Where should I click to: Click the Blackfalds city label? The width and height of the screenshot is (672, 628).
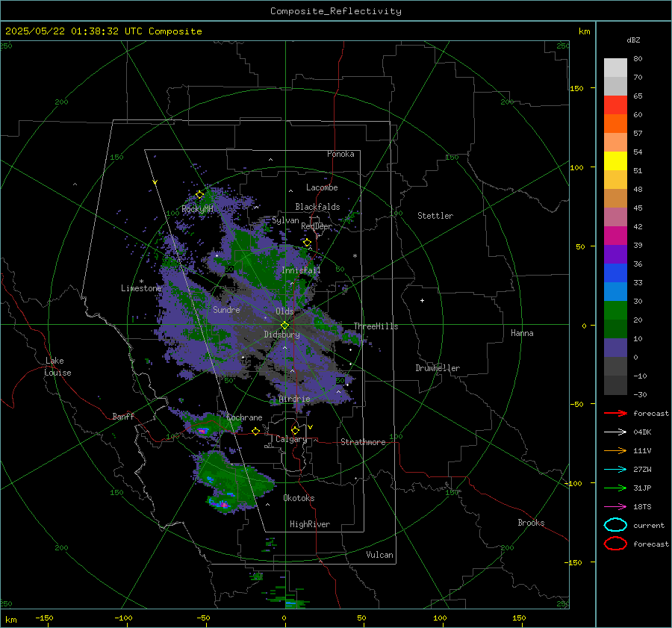point(317,207)
